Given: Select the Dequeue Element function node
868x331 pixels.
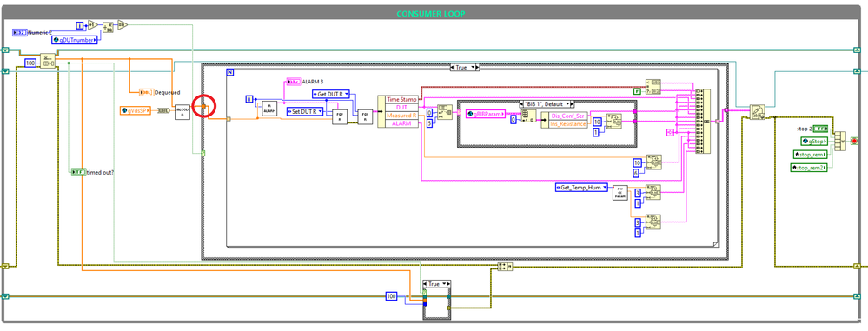Looking at the screenshot, I should (x=48, y=62).
